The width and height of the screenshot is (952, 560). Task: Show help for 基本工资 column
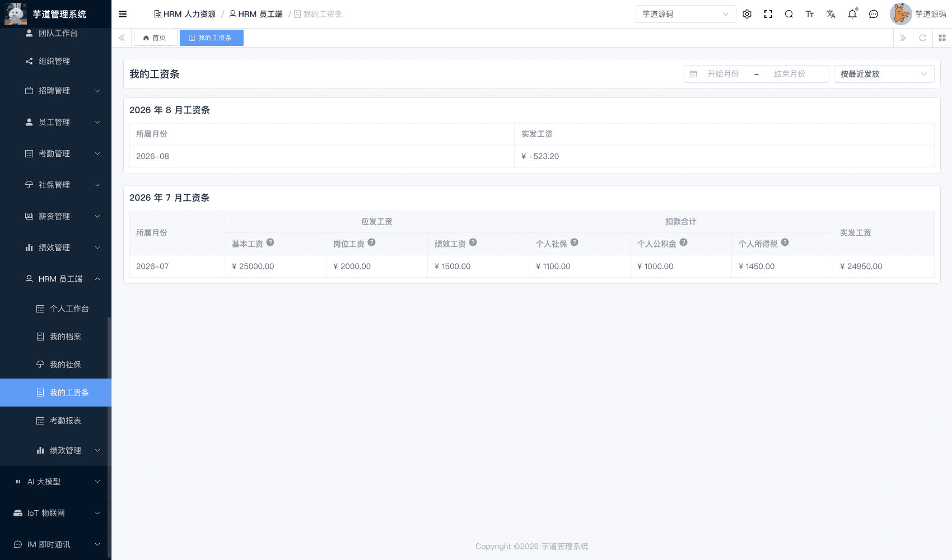coord(270,242)
